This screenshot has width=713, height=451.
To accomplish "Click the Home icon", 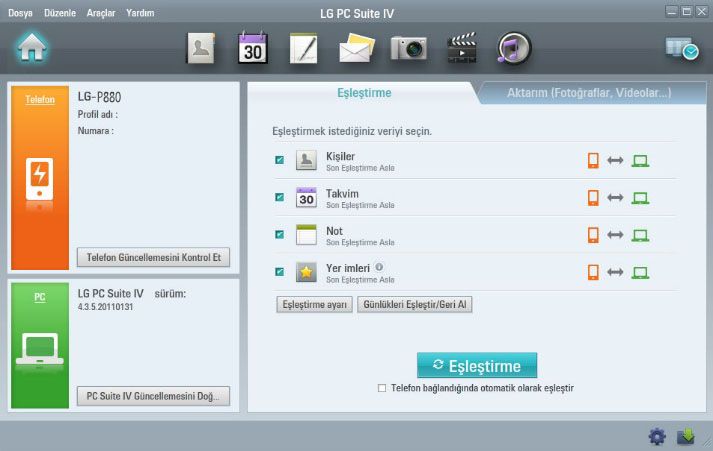I will pos(32,46).
